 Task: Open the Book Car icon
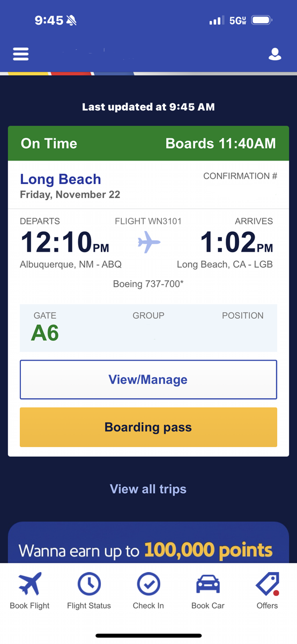[x=208, y=584]
